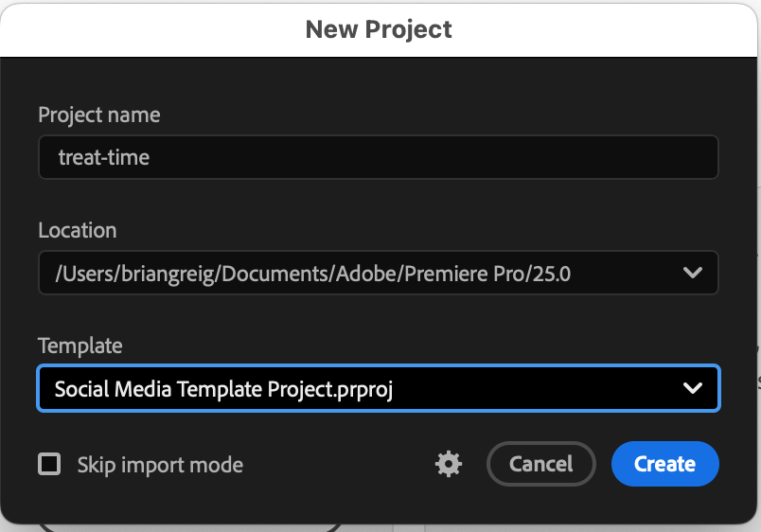Click the 'Location' field label
The image size is (761, 532).
coord(78,230)
